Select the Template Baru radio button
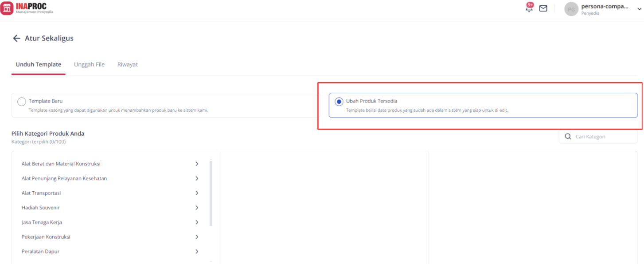This screenshot has width=644, height=264. click(22, 102)
